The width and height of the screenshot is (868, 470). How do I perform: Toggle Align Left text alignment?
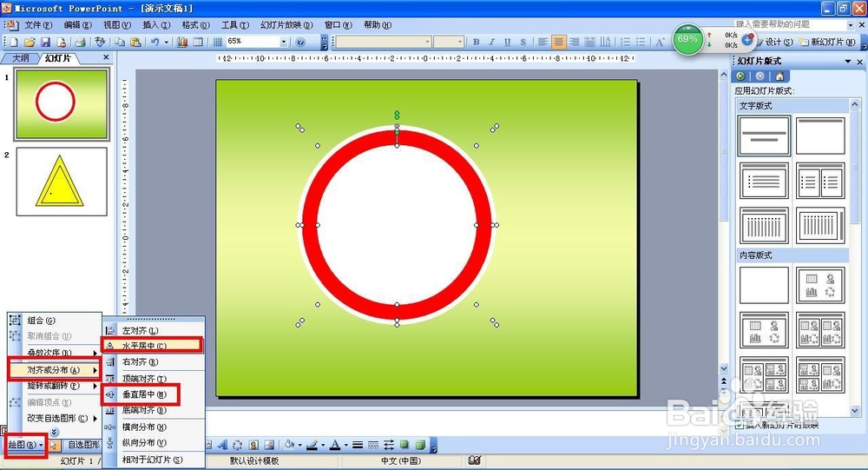(543, 42)
